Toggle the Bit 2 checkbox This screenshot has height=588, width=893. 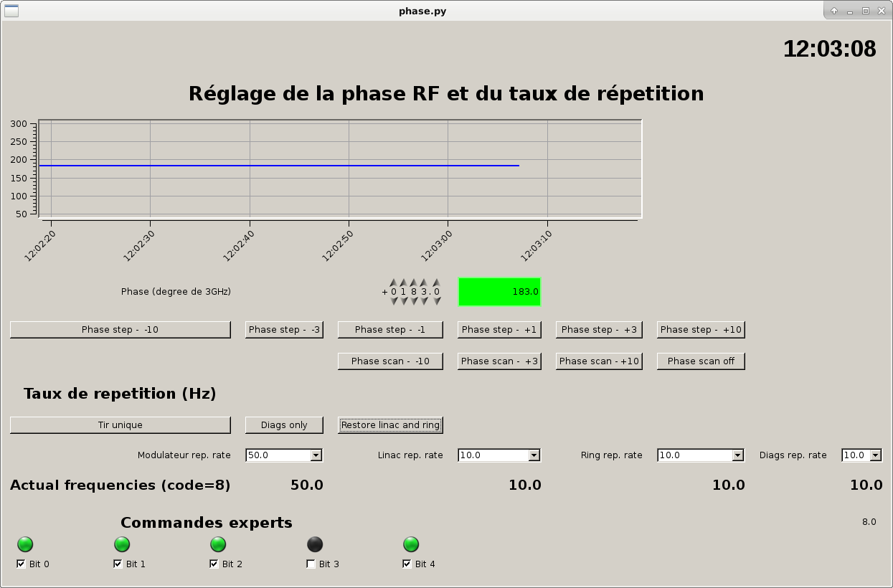214,564
